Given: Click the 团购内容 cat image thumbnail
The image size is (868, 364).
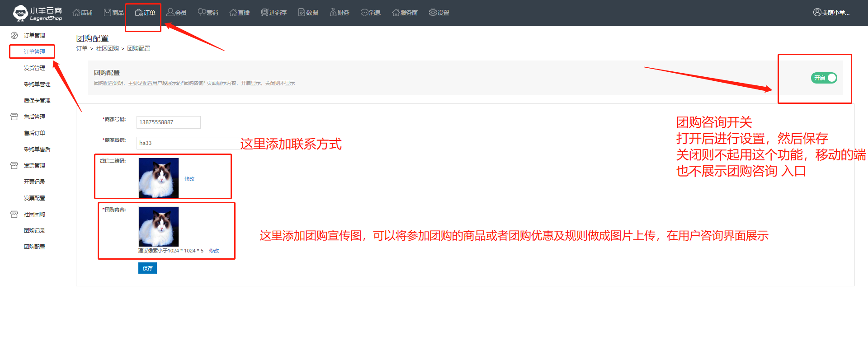Looking at the screenshot, I should tap(158, 226).
